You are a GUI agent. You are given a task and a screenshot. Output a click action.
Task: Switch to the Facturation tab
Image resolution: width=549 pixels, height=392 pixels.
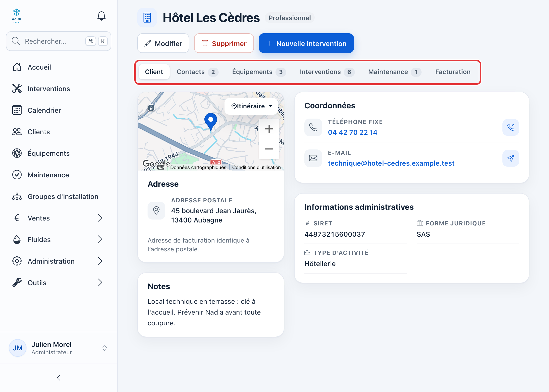click(x=453, y=72)
